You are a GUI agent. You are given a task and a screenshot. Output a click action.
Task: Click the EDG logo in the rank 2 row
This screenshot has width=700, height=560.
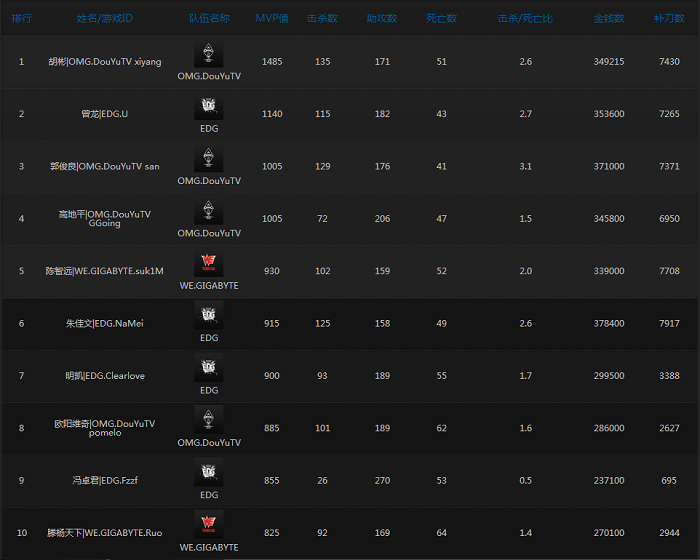[x=208, y=108]
